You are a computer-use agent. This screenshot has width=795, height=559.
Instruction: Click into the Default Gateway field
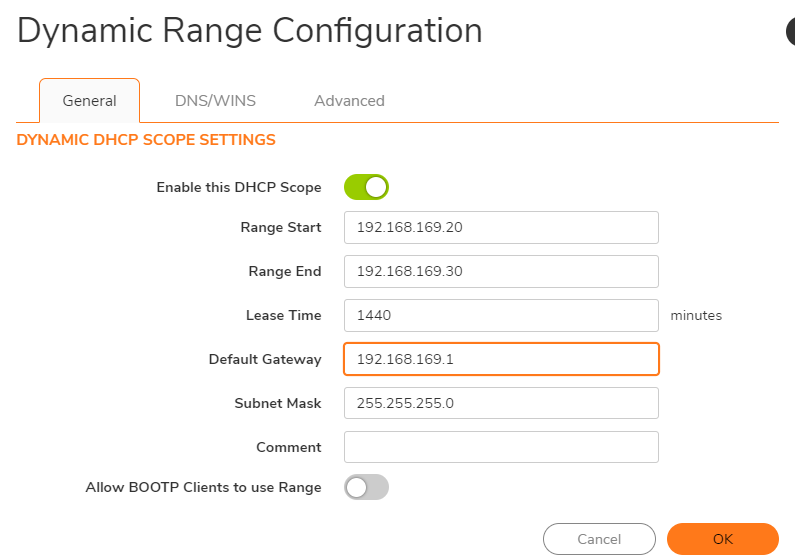click(500, 359)
